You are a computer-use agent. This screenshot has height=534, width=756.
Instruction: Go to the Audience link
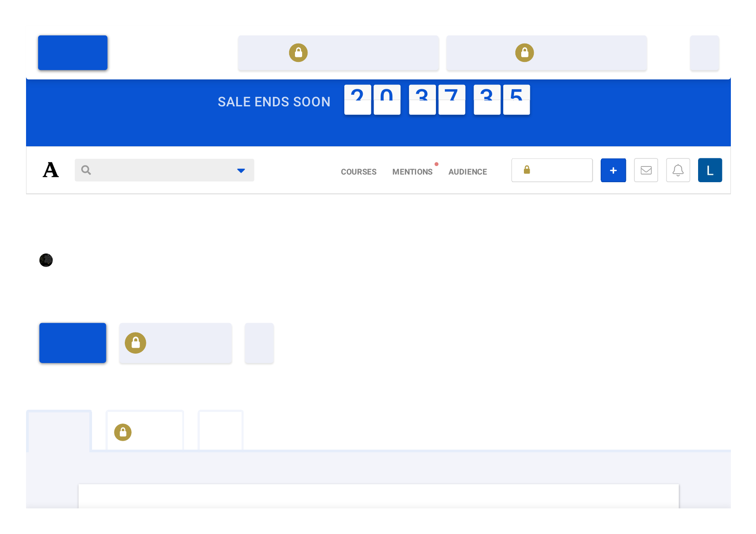(x=467, y=172)
